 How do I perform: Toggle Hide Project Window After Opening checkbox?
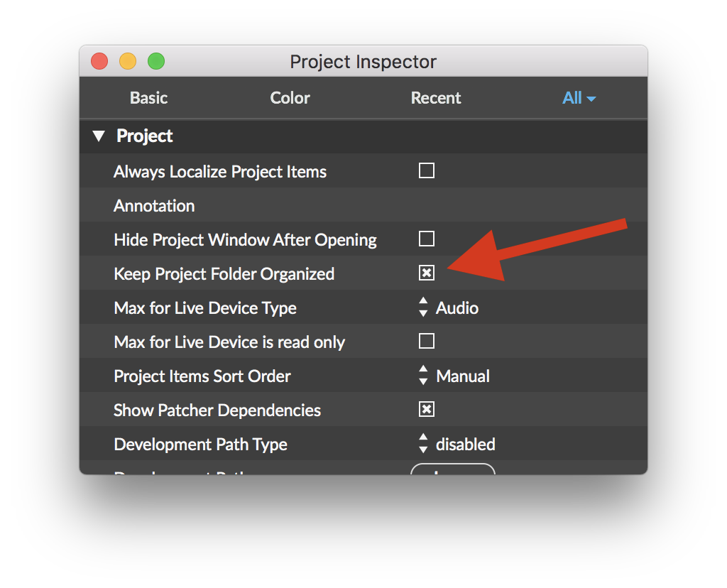[426, 239]
